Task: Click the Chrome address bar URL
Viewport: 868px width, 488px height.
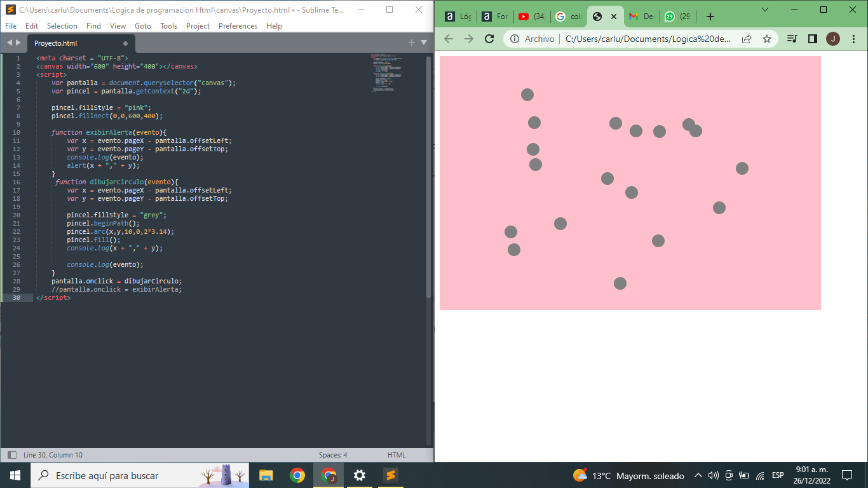Action: pyautogui.click(x=648, y=39)
